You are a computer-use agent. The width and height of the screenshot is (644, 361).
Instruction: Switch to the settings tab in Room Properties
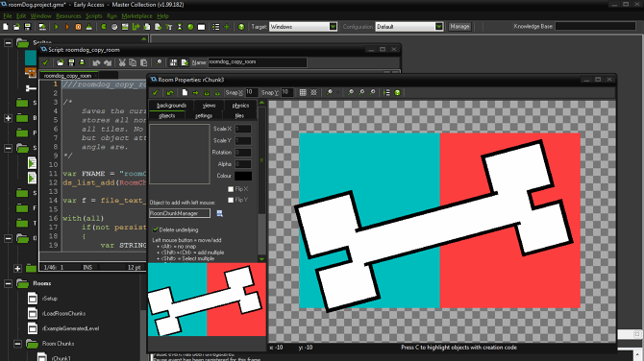tap(204, 116)
